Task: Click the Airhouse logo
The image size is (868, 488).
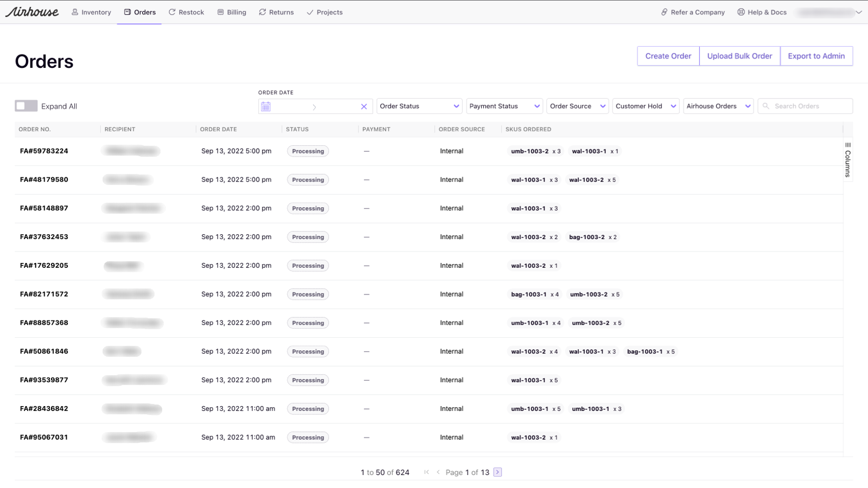Action: [x=32, y=12]
